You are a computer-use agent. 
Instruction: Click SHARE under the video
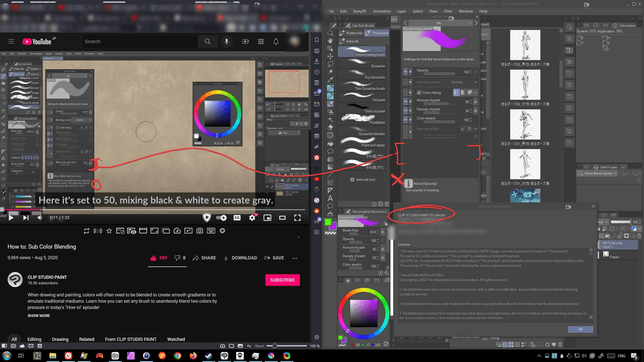coord(204,257)
